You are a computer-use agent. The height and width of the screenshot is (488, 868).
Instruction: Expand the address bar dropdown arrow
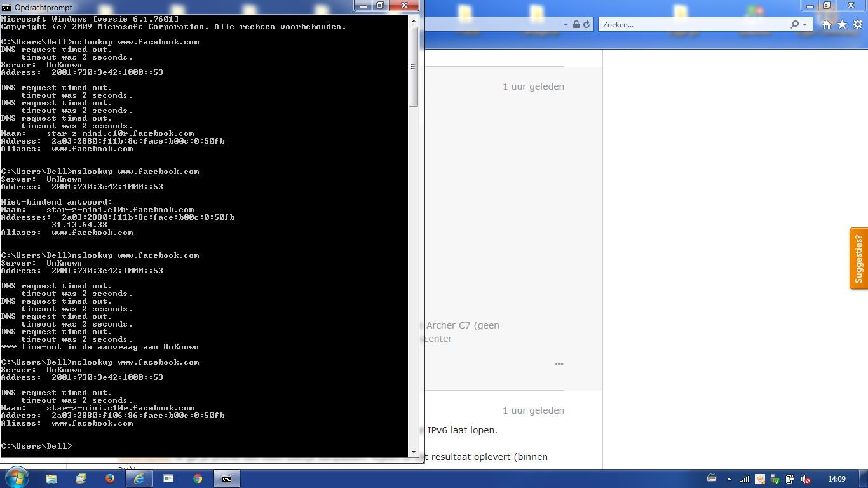point(565,24)
